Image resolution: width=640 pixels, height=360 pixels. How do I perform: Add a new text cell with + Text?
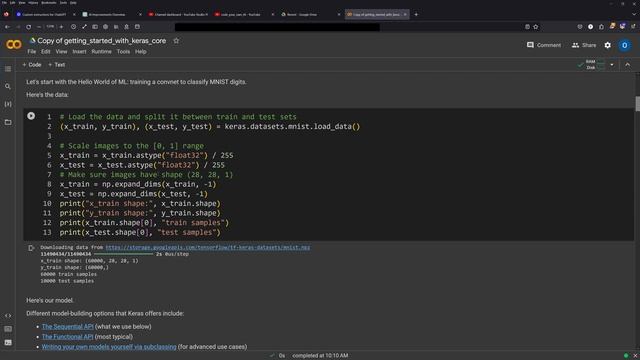tap(57, 64)
